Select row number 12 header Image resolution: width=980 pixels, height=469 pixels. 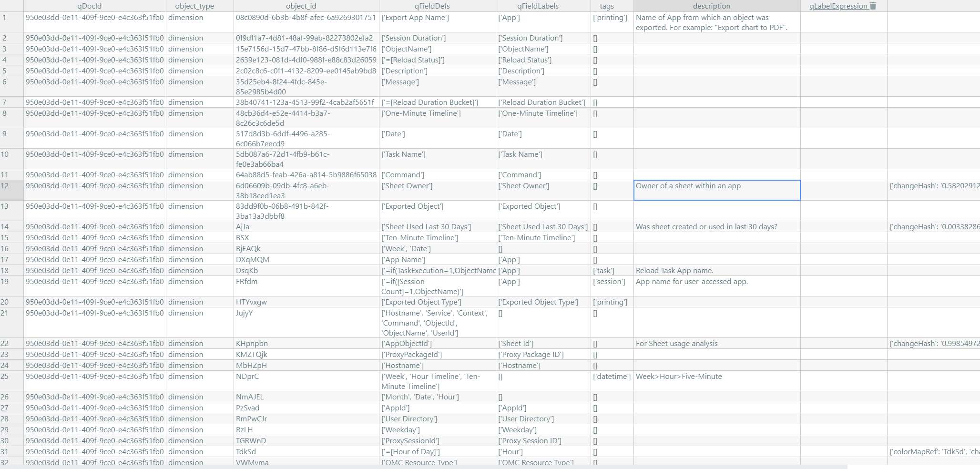[x=11, y=190]
